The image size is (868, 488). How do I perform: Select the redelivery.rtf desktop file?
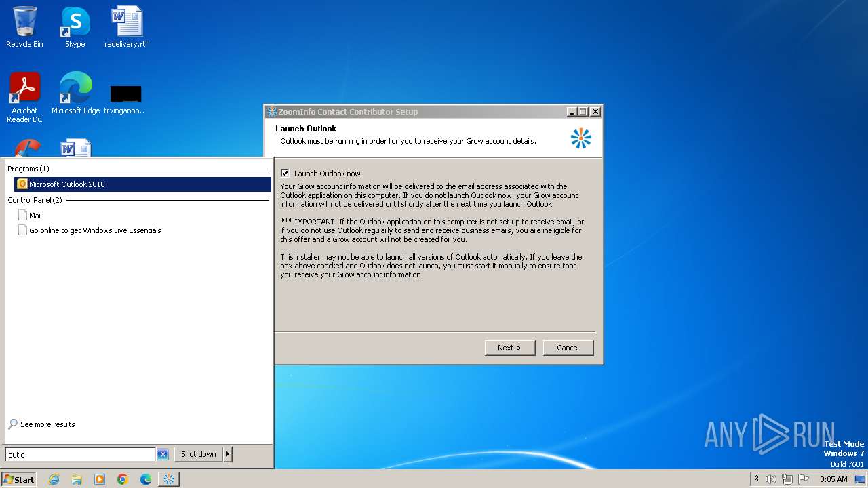click(x=126, y=27)
